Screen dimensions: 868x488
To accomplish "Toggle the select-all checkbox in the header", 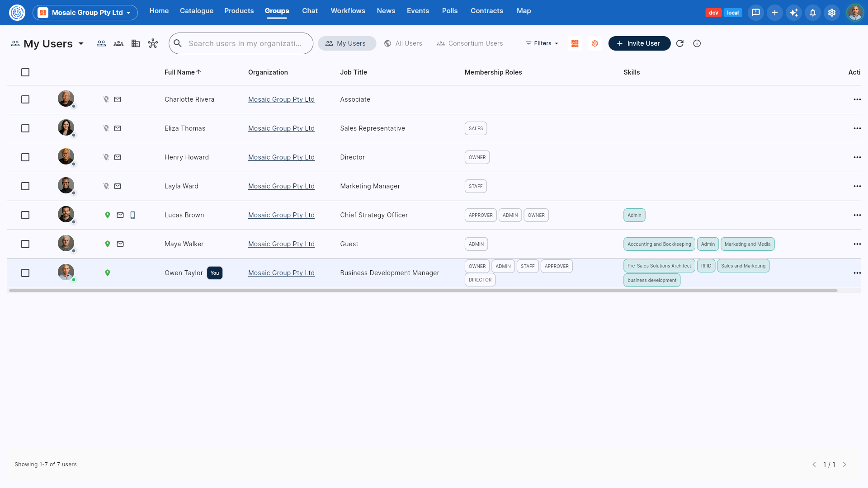I will 25,72.
